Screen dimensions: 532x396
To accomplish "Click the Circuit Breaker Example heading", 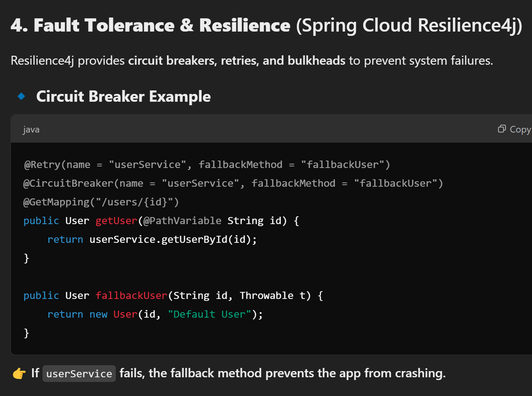I will pos(123,97).
